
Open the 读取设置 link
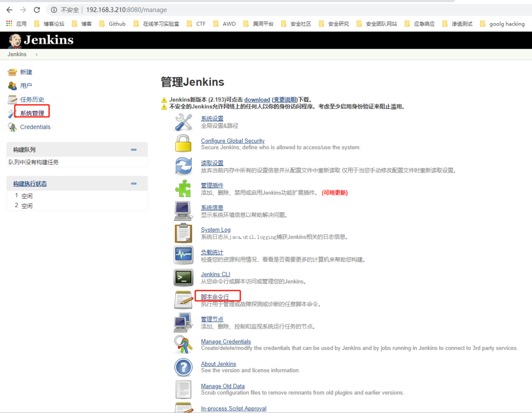pos(212,163)
